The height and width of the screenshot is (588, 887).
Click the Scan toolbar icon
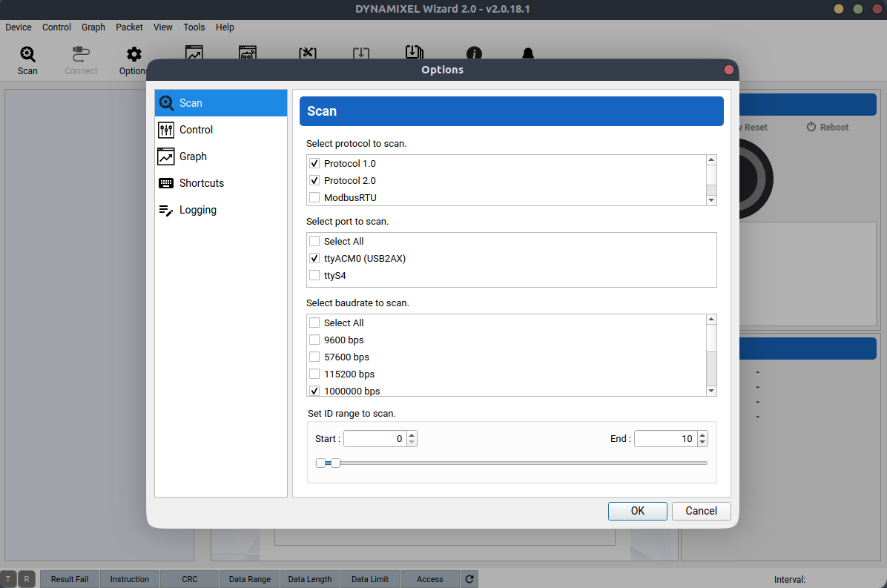click(27, 55)
